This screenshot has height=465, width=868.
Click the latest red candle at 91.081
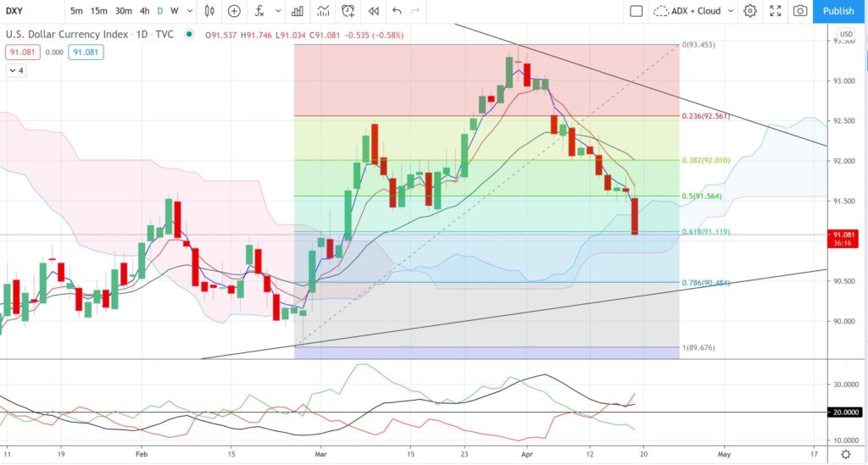(x=634, y=216)
